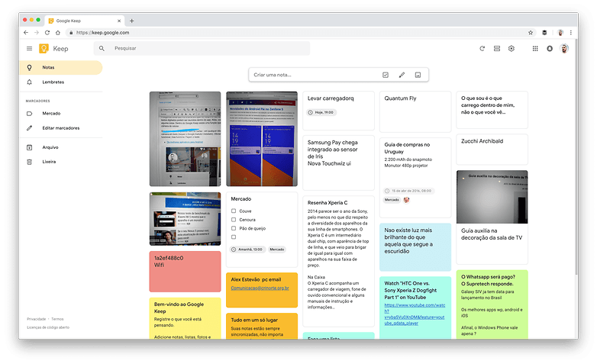The height and width of the screenshot is (364, 597).
Task: Open the text editor screenshot note
Action: point(185,139)
